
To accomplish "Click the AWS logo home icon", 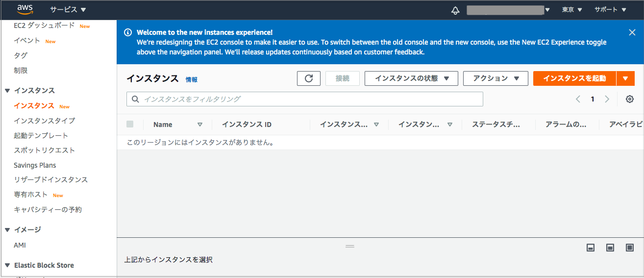I will 25,9.
